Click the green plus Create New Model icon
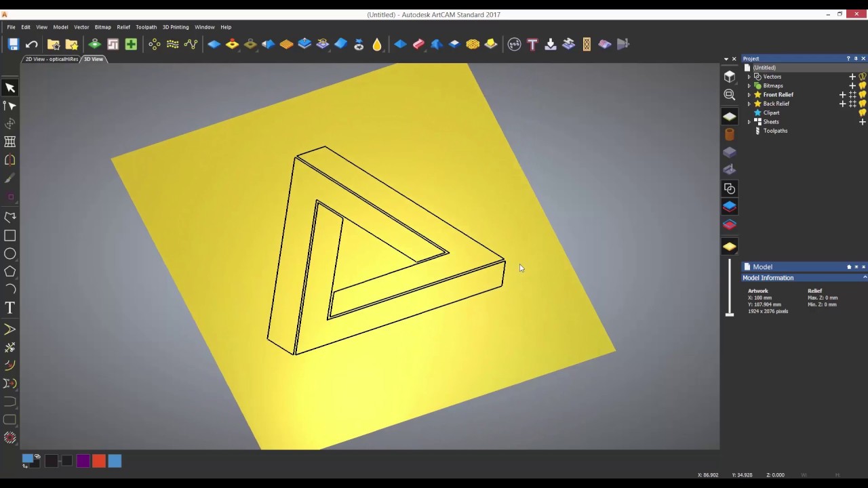This screenshot has width=868, height=488. coord(131,44)
